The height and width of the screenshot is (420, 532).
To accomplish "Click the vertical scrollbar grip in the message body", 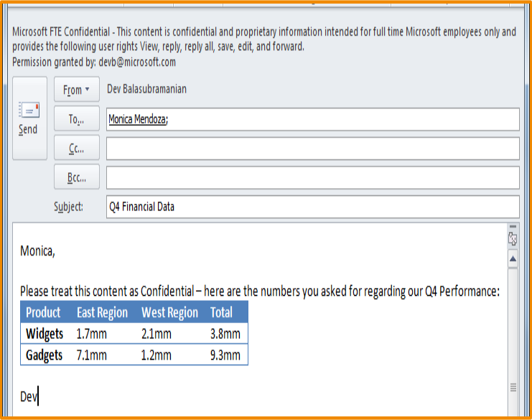I will pyautogui.click(x=513, y=387).
